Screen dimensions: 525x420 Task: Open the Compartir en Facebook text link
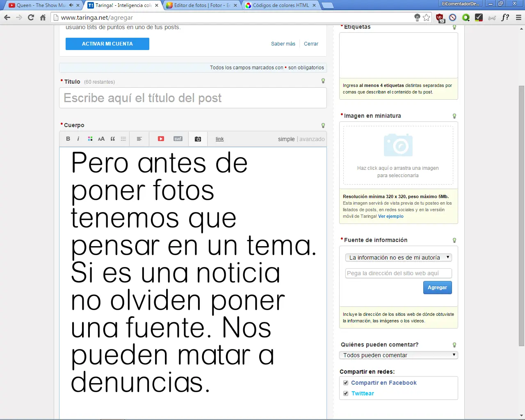coord(384,383)
